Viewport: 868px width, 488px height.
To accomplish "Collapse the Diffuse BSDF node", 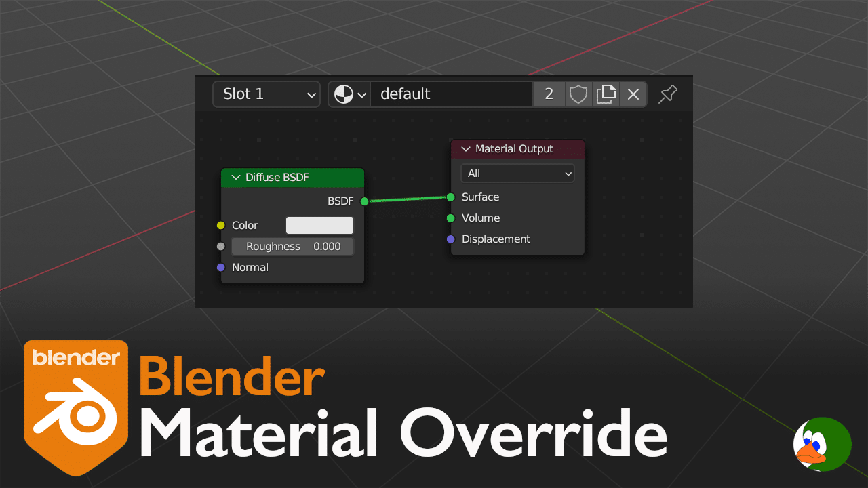I will [236, 178].
